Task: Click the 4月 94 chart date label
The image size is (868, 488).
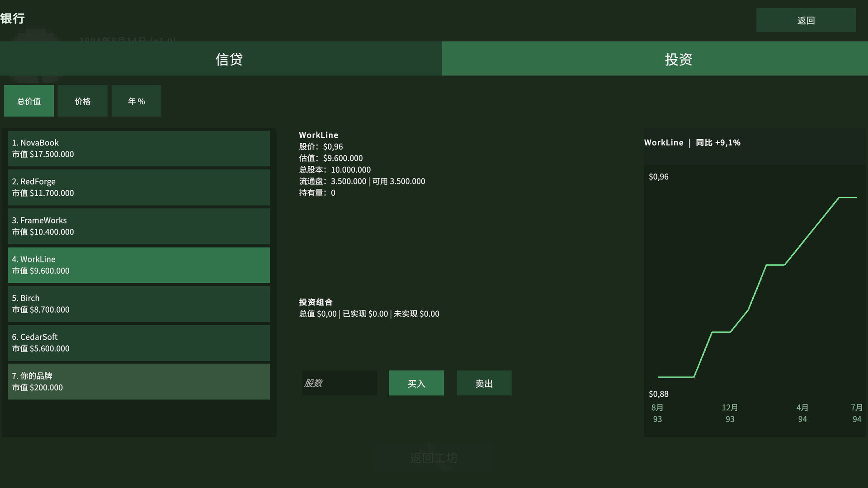Action: point(802,413)
